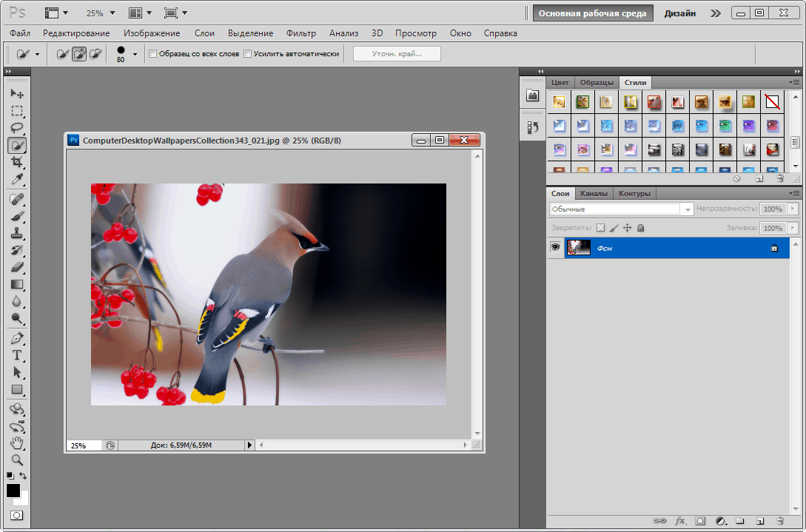The image size is (806, 532).
Task: Select the Clone Stamp tool
Action: pyautogui.click(x=17, y=233)
